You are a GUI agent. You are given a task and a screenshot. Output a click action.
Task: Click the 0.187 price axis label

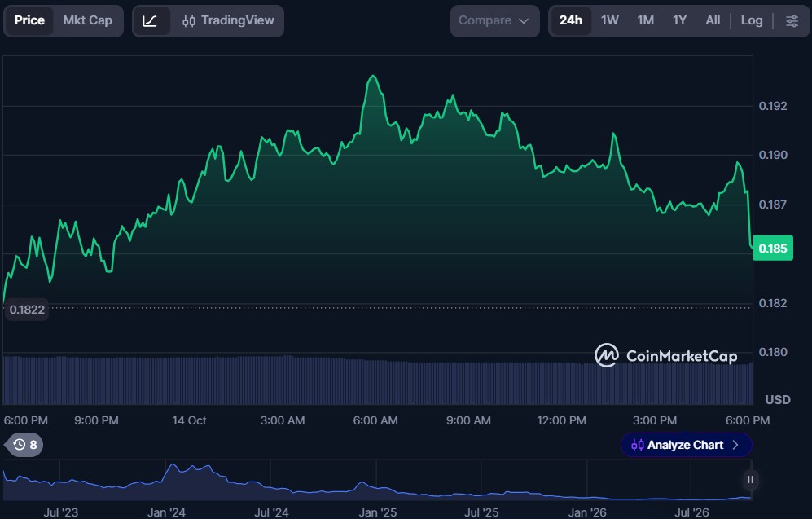coord(773,205)
